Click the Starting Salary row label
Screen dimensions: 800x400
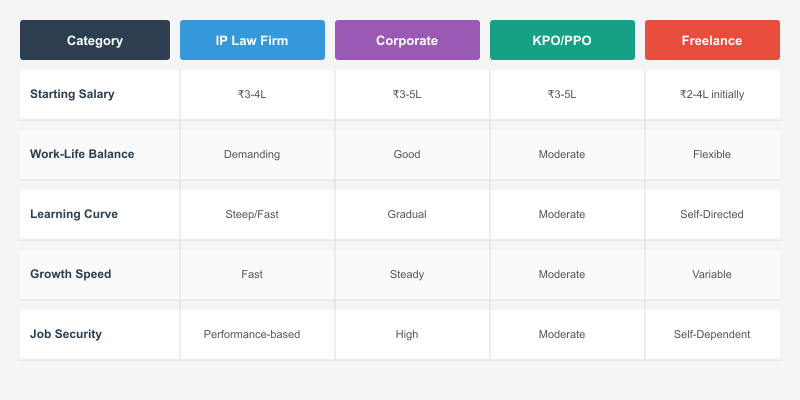[72, 95]
